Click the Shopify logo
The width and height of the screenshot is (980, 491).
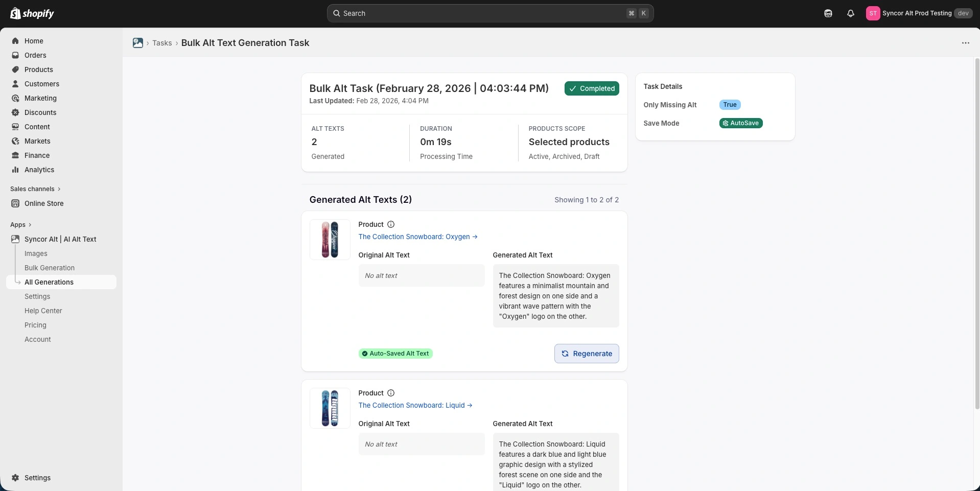pos(32,13)
